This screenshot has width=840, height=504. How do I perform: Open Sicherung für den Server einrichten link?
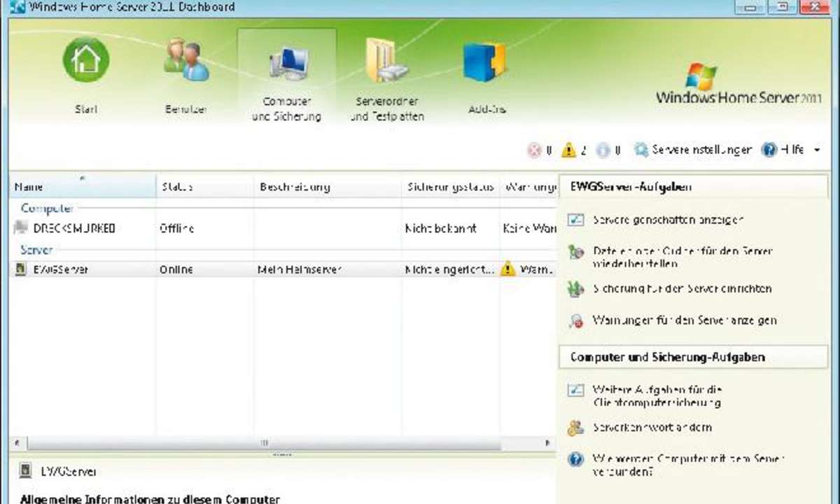[682, 288]
